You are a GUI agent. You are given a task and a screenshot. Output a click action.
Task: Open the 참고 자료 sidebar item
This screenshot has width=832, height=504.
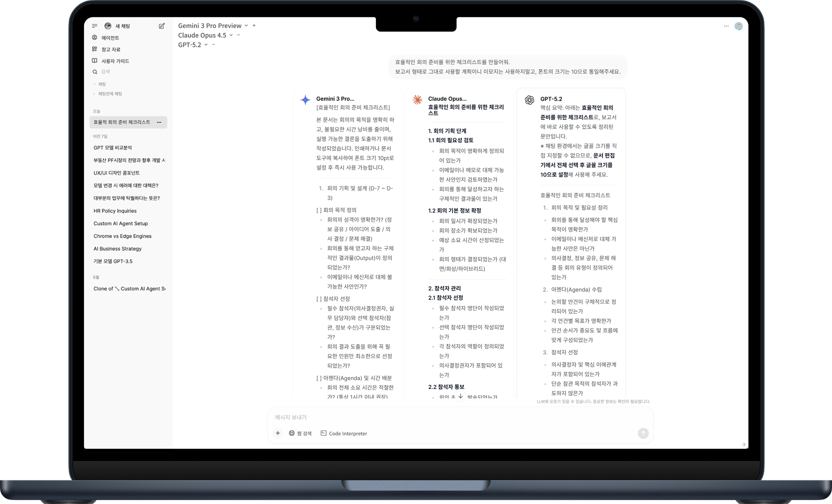coord(110,49)
